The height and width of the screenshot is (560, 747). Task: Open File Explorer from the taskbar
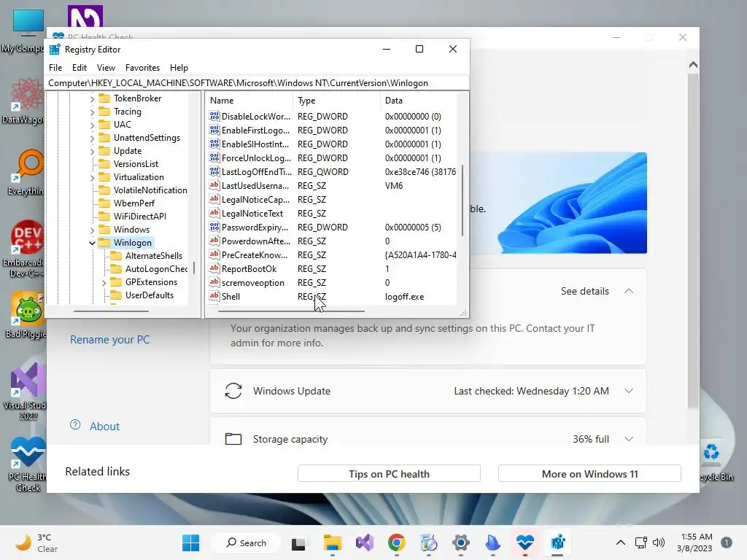point(332,542)
